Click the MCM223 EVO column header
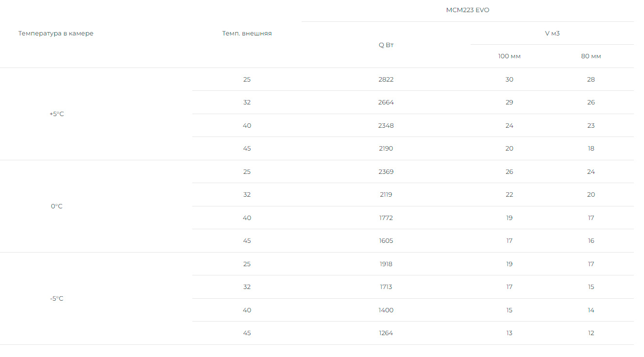Screen dimensions: 644x357 coord(468,10)
